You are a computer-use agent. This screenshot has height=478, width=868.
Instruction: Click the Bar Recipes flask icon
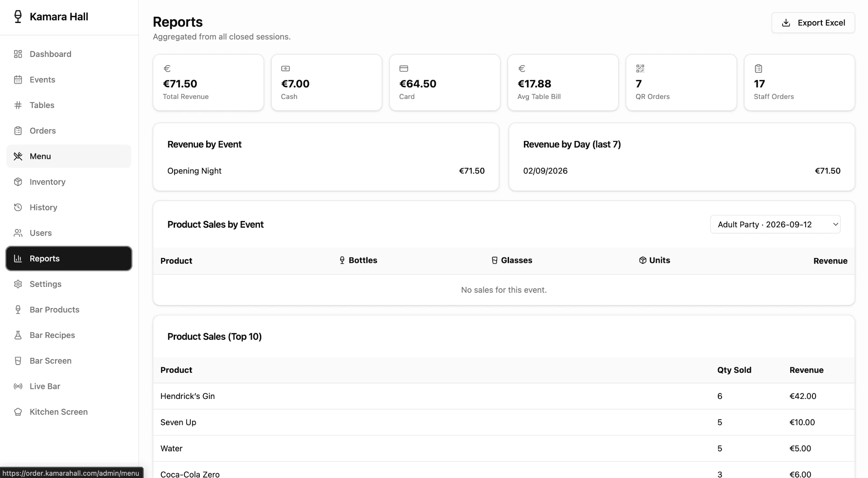pos(18,335)
